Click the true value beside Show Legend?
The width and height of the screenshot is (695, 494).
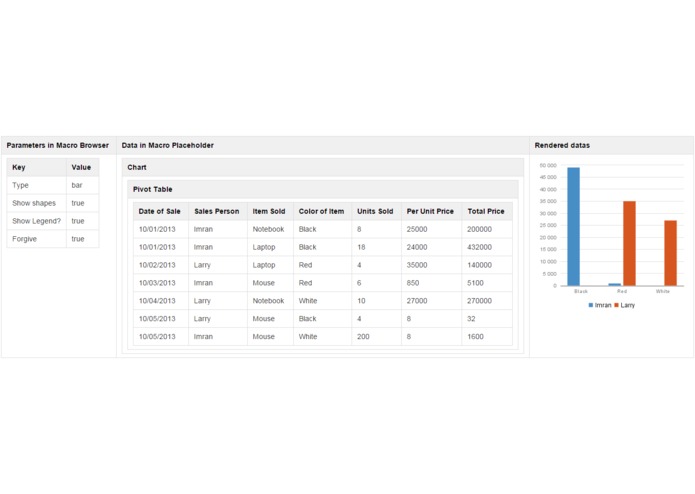click(x=82, y=221)
